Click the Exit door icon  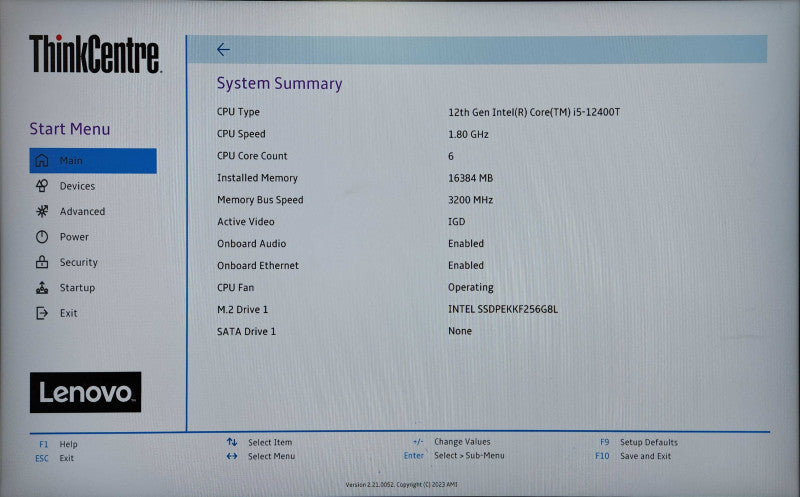[x=42, y=313]
